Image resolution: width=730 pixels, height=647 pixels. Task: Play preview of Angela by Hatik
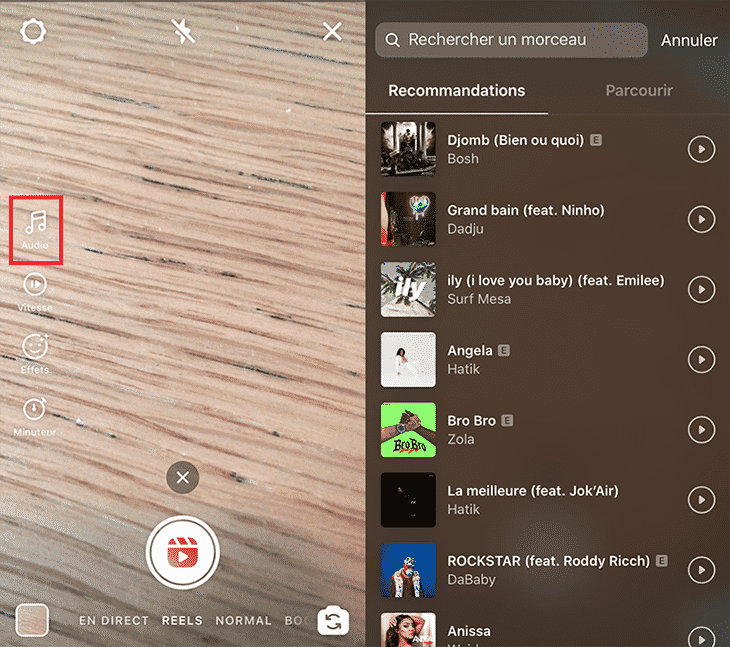pyautogui.click(x=702, y=359)
